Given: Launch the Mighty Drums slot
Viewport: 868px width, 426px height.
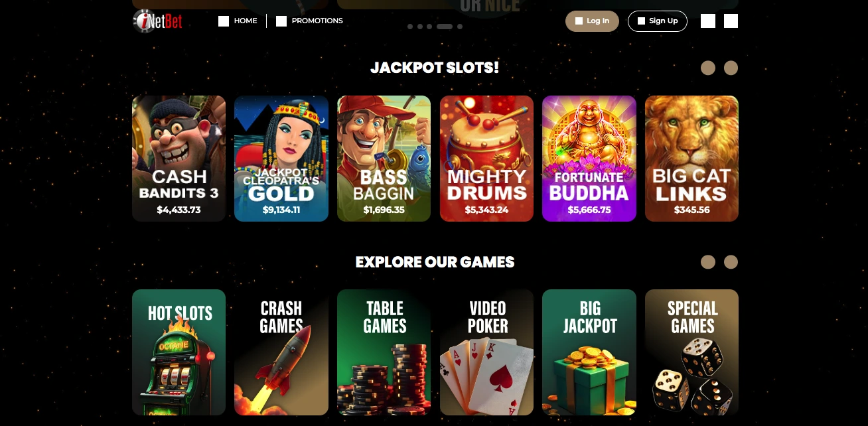Looking at the screenshot, I should (x=486, y=159).
